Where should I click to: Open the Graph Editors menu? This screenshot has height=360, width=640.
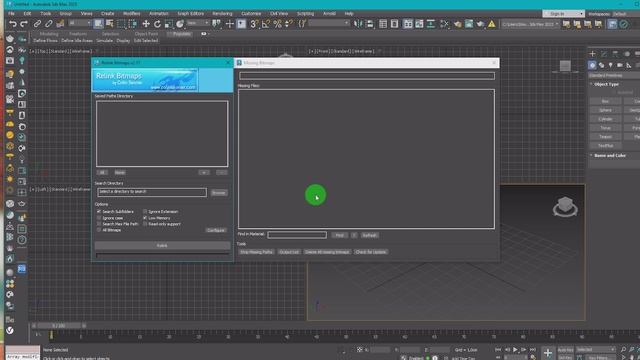click(190, 13)
